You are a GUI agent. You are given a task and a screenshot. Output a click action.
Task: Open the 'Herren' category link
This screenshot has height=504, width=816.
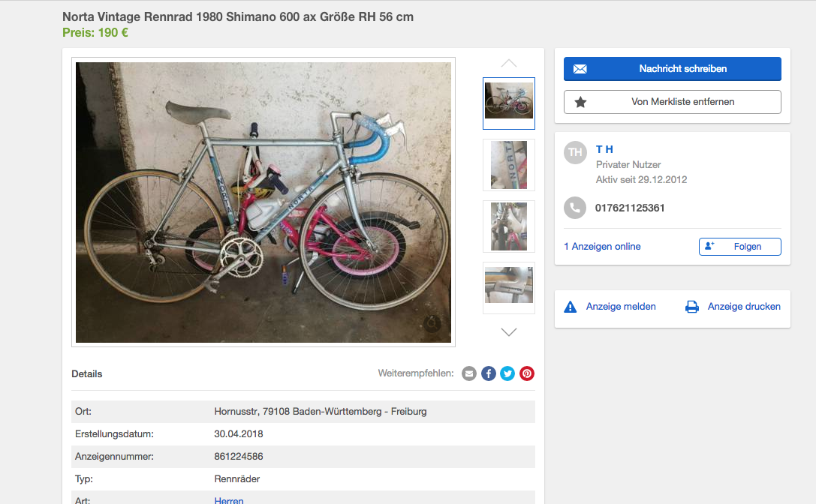[229, 500]
